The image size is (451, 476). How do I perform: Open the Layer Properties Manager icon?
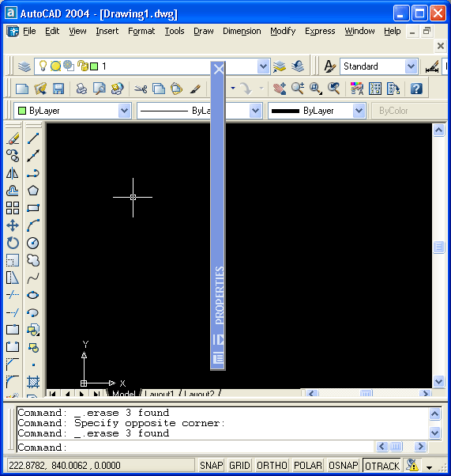tap(24, 66)
